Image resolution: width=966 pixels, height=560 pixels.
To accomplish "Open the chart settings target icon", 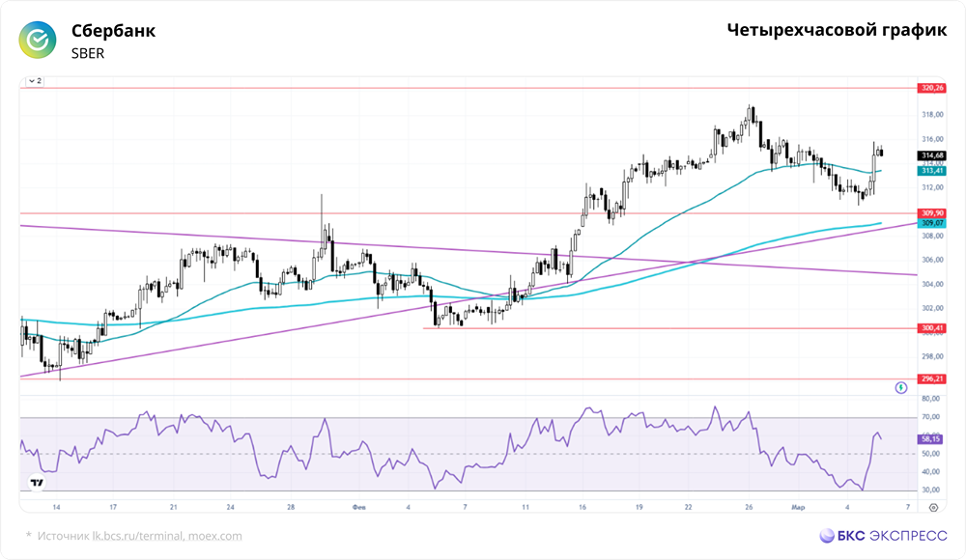I will [x=933, y=508].
